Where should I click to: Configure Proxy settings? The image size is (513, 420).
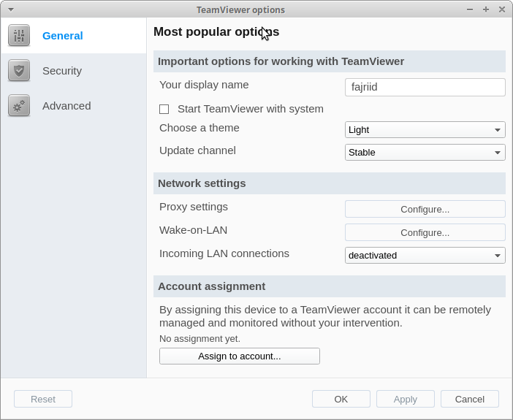point(425,209)
